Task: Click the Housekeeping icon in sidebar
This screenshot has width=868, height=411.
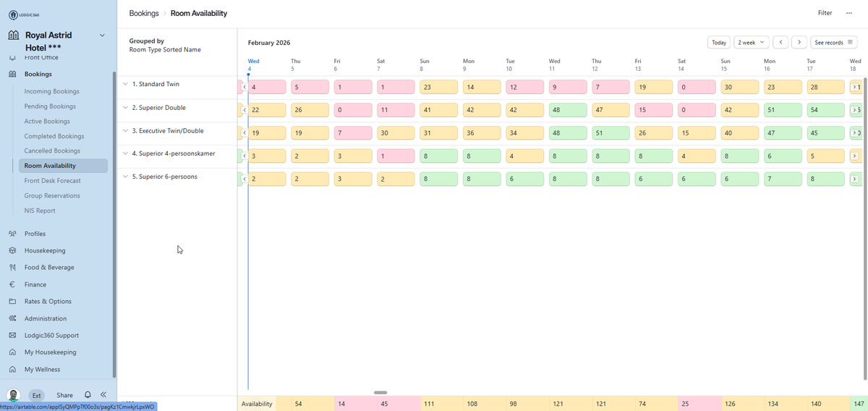Action: (12, 250)
